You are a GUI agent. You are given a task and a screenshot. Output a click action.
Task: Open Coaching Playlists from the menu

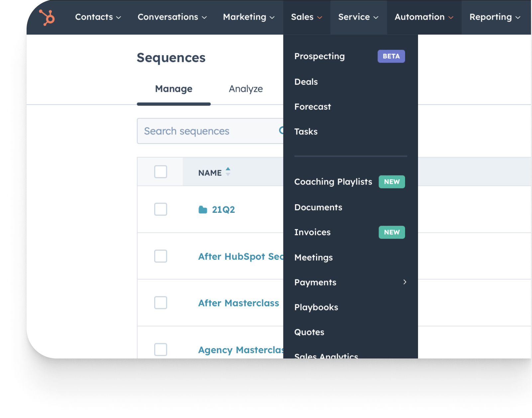[x=333, y=182]
